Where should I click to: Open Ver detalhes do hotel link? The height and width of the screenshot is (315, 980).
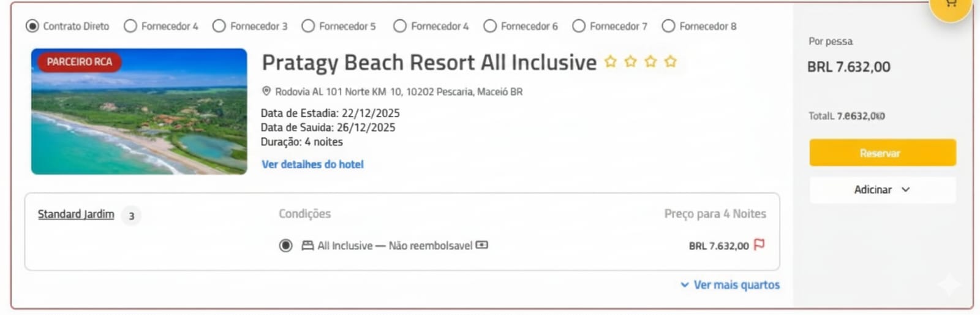pos(312,164)
